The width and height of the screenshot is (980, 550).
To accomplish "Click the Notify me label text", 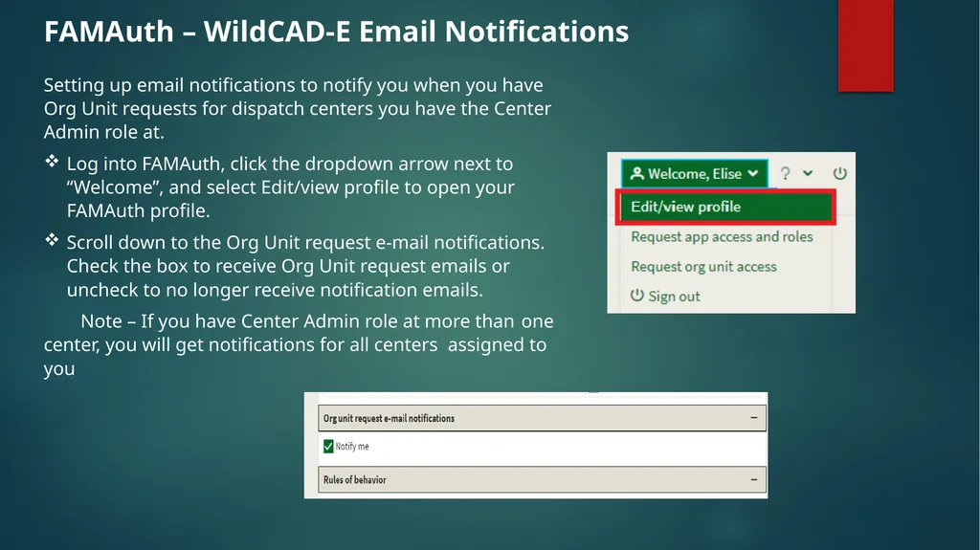I will (x=352, y=447).
